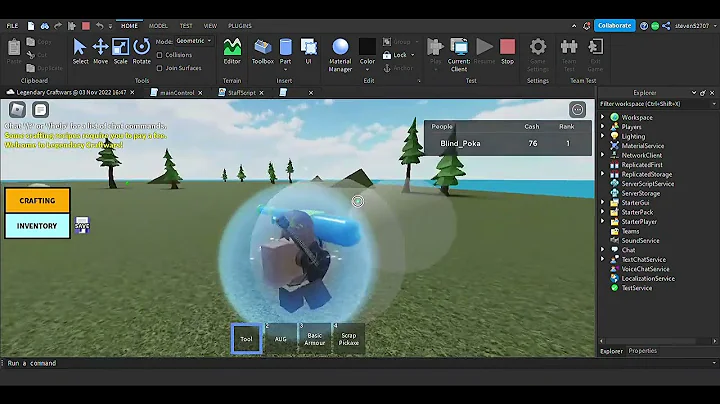This screenshot has width=720, height=404.
Task: Select the Tool hotbar slot
Action: (x=247, y=339)
